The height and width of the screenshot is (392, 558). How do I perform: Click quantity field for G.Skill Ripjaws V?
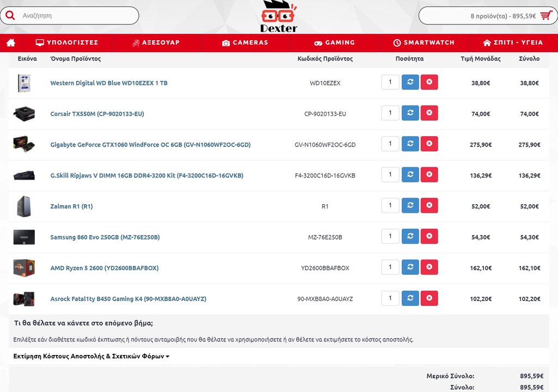pos(390,174)
